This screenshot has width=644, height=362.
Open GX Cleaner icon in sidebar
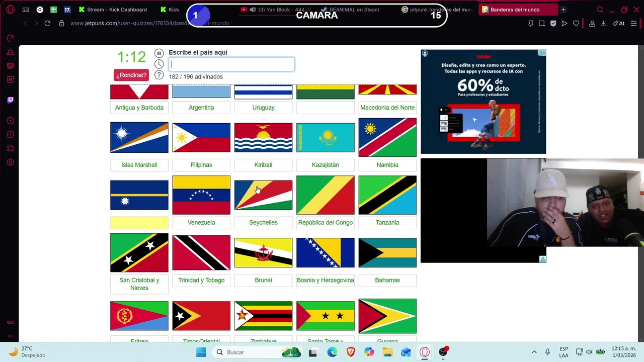11,52
